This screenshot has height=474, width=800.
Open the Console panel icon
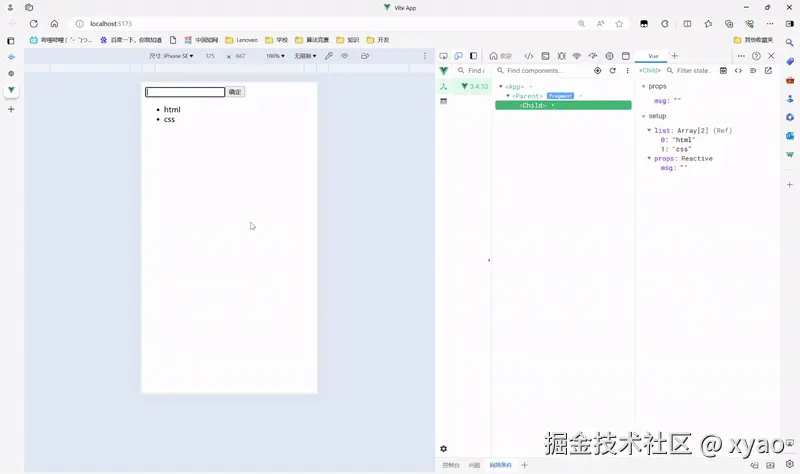tap(545, 56)
